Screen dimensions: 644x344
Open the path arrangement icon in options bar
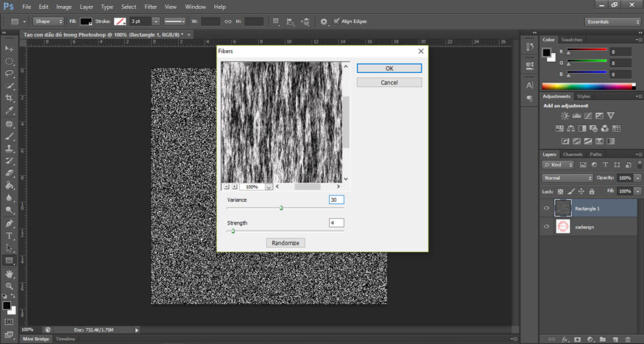pos(305,21)
